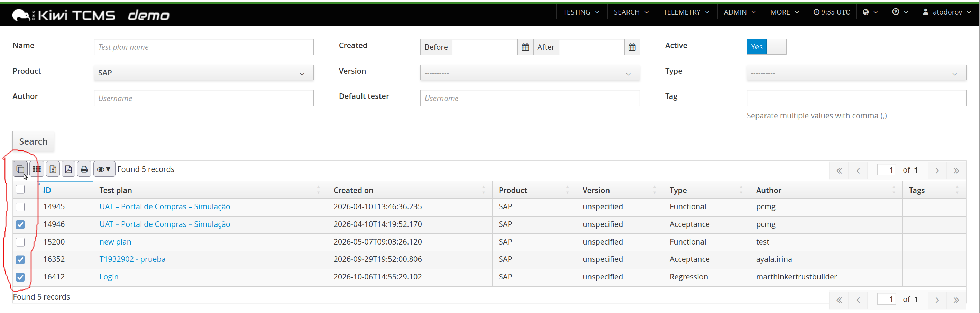The image size is (980, 313).
Task: Open the Login test plan link
Action: tap(109, 277)
